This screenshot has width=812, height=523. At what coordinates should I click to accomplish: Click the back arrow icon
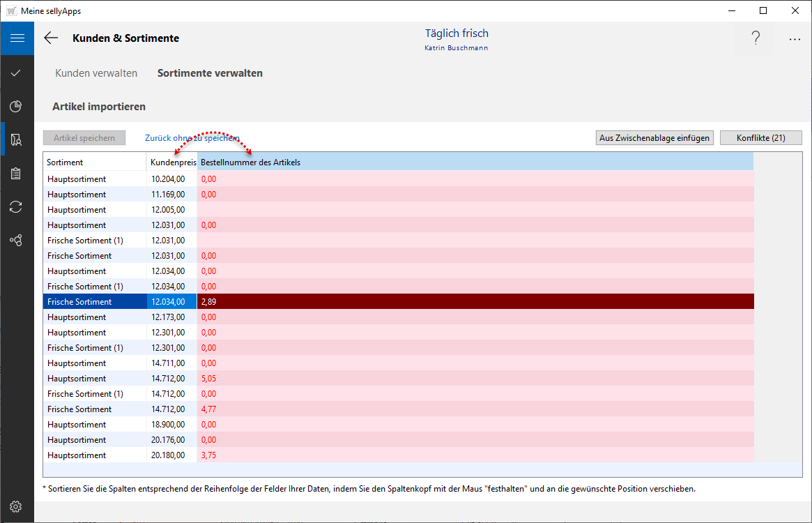pos(51,38)
